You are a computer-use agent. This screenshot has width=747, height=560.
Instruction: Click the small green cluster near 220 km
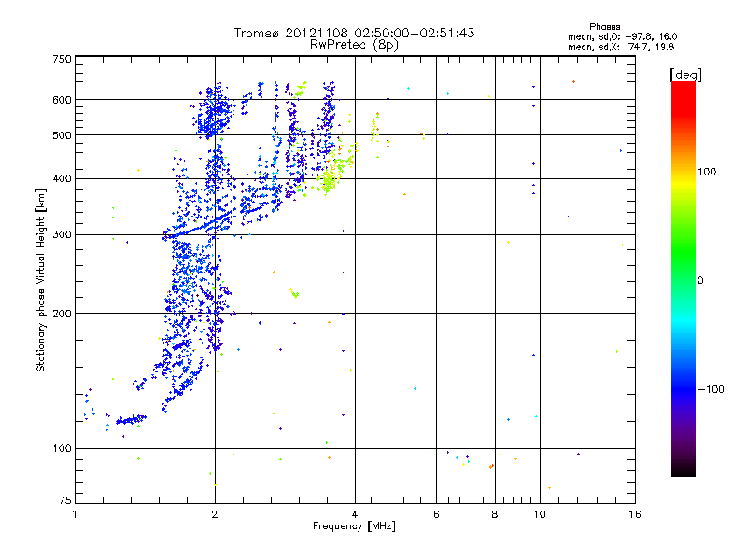click(294, 293)
